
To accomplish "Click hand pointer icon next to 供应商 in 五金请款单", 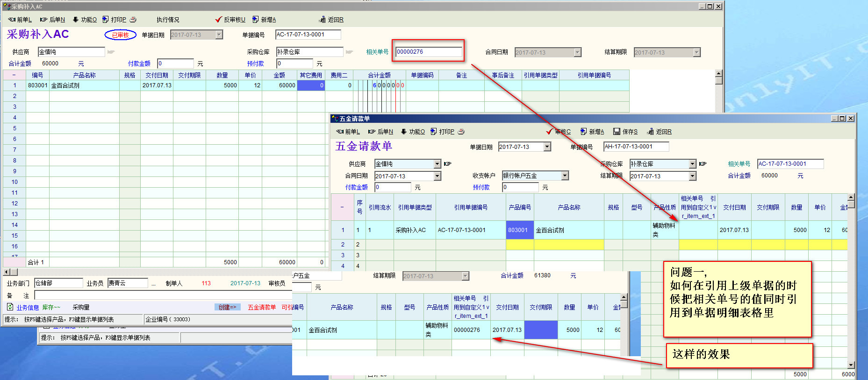I will [x=447, y=164].
